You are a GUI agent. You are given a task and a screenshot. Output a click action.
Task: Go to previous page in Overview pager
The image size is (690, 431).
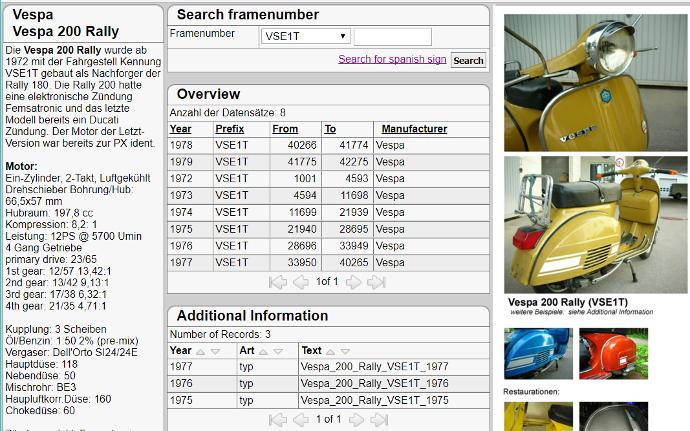pyautogui.click(x=300, y=282)
